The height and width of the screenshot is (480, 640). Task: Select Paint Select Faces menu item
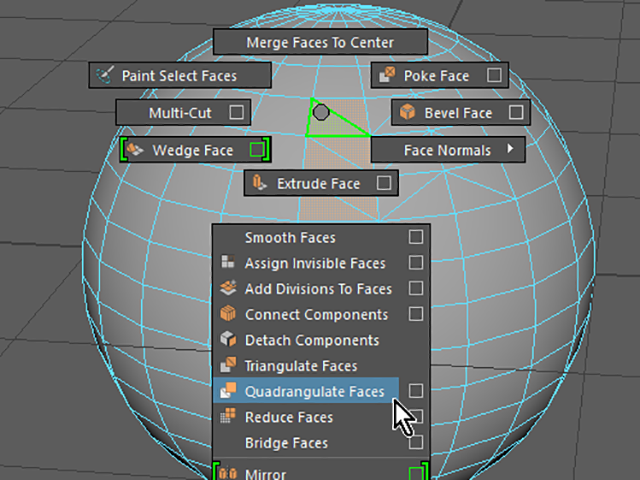point(180,75)
